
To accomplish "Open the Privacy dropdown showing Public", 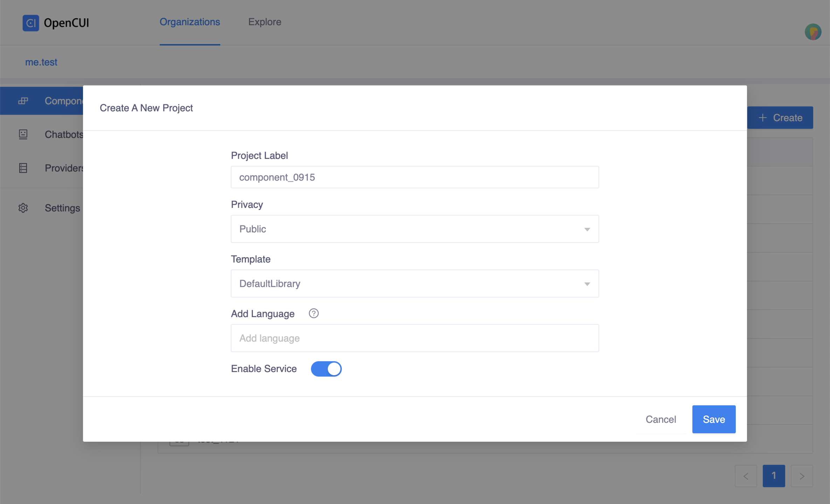I will (x=415, y=229).
